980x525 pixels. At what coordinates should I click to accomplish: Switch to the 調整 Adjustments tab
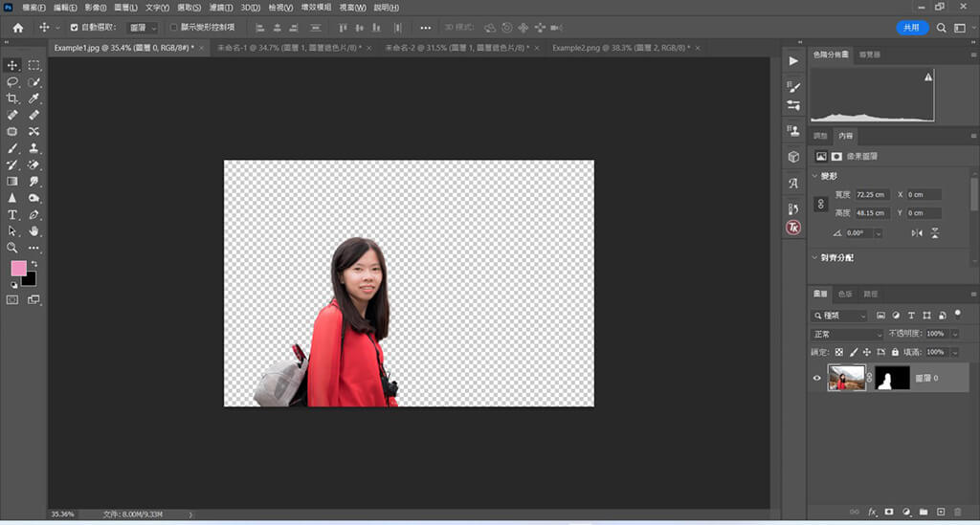820,136
